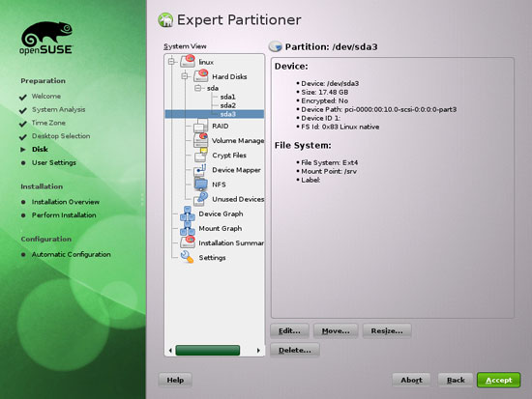Abort the installation
532x399 pixels.
pos(411,380)
